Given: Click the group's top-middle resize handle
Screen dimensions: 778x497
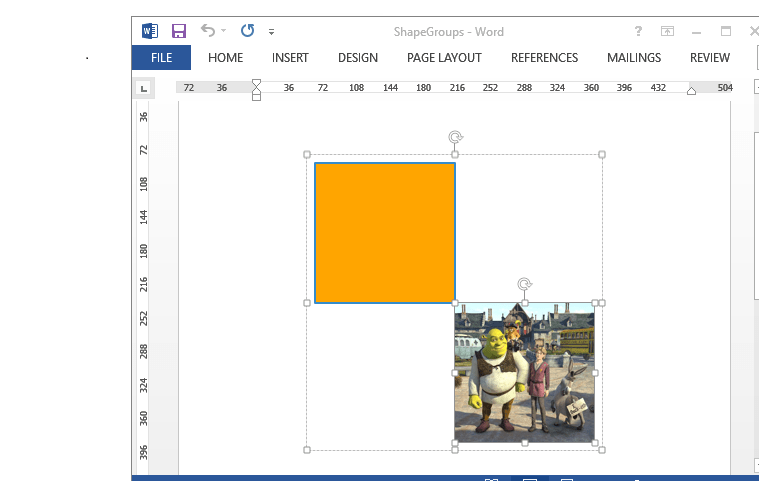Looking at the screenshot, I should [455, 155].
